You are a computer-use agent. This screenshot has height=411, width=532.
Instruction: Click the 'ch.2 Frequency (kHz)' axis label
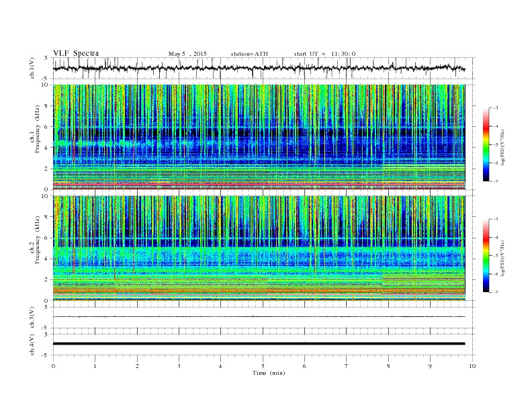(x=35, y=239)
